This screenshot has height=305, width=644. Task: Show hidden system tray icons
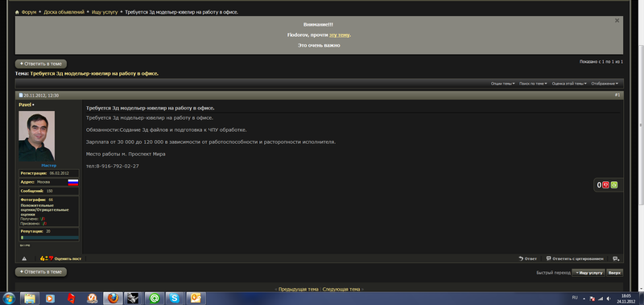pos(584,299)
